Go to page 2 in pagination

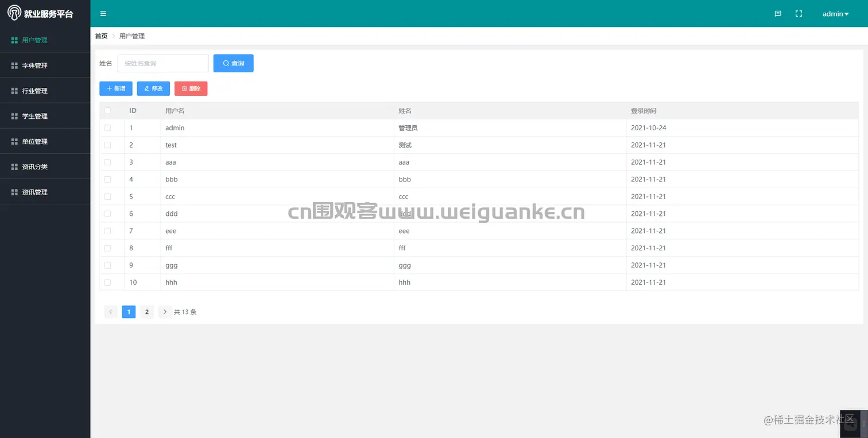coord(147,312)
